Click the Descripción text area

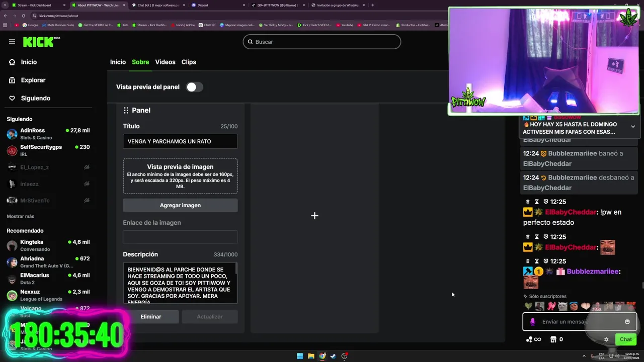(180, 283)
